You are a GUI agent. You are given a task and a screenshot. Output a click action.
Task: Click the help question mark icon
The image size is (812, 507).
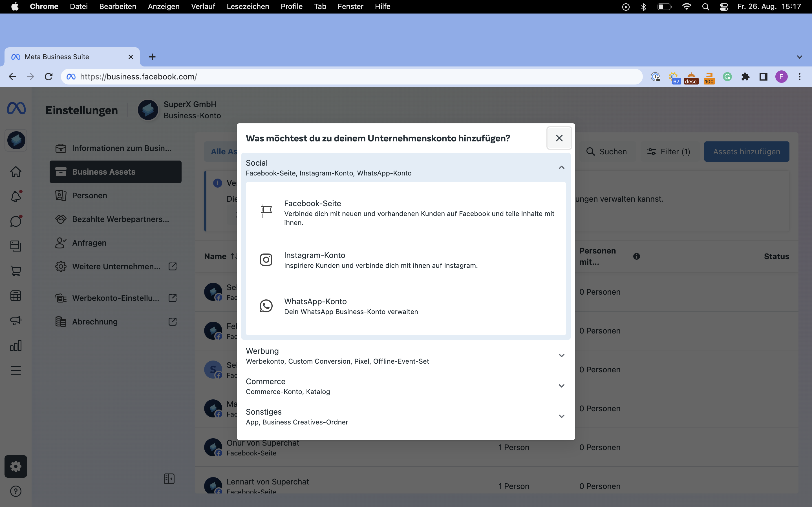click(16, 491)
